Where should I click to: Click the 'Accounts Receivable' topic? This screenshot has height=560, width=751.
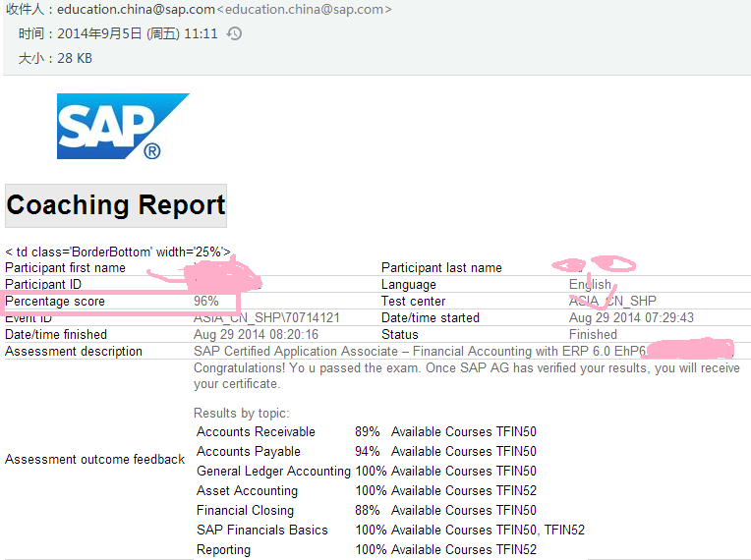[256, 431]
